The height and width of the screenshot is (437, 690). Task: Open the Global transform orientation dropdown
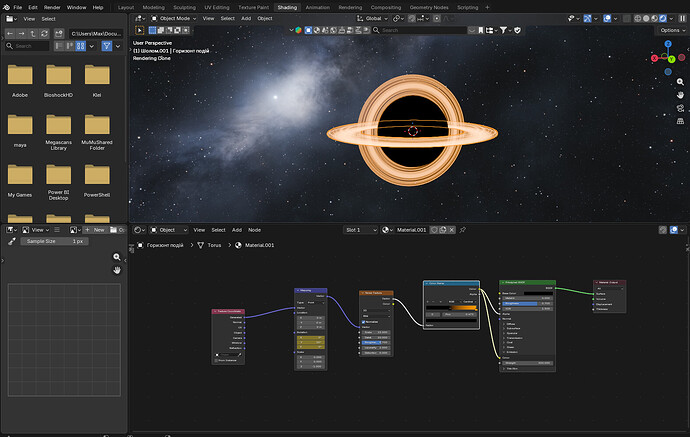pos(372,18)
